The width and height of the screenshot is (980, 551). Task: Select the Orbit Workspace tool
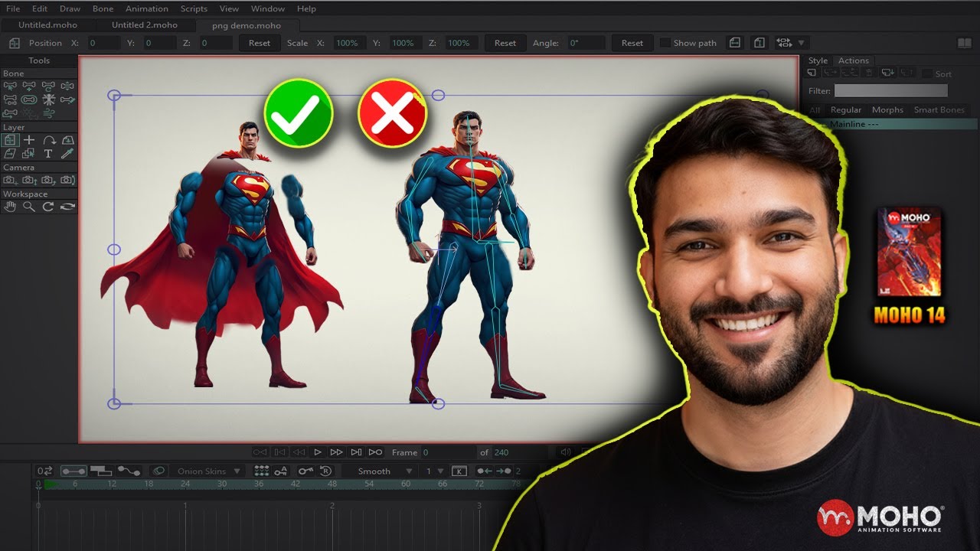coord(67,207)
